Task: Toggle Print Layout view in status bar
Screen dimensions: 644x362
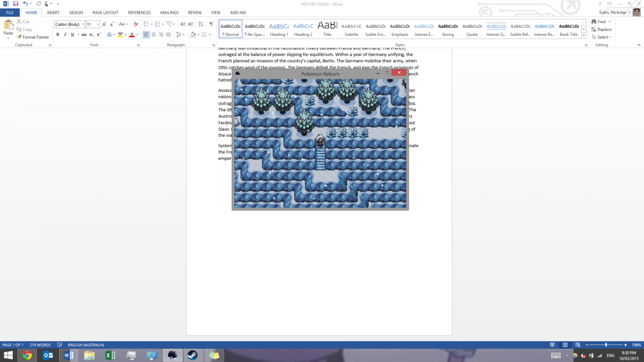Action: tap(565, 344)
